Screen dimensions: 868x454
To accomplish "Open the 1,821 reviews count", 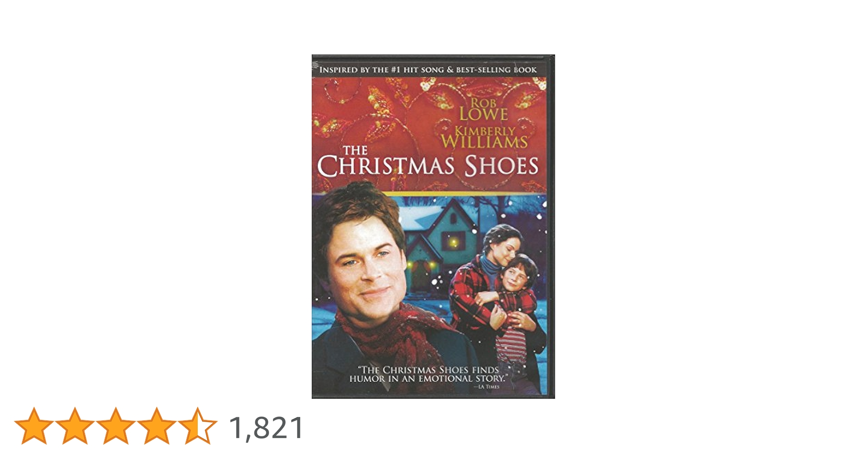I will (x=267, y=428).
